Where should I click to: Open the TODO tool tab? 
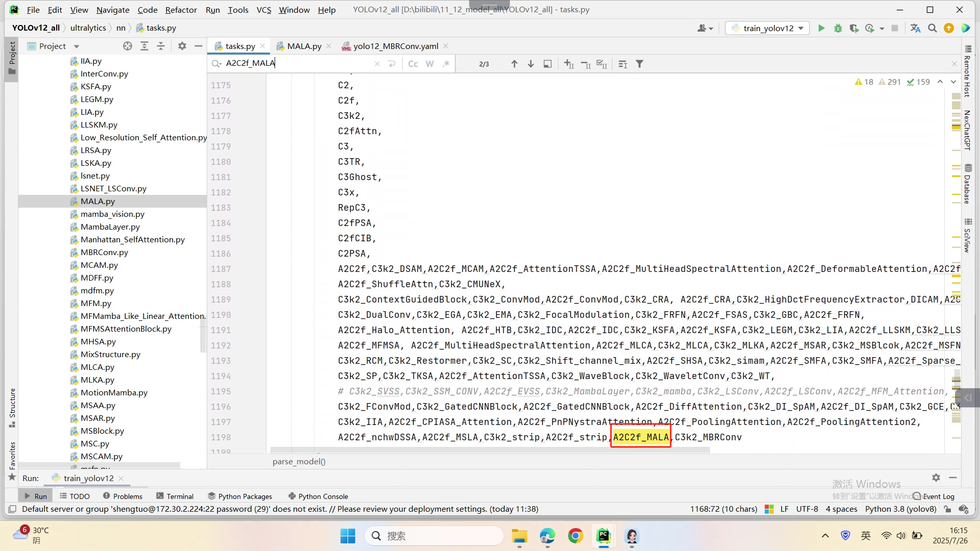[x=75, y=496]
